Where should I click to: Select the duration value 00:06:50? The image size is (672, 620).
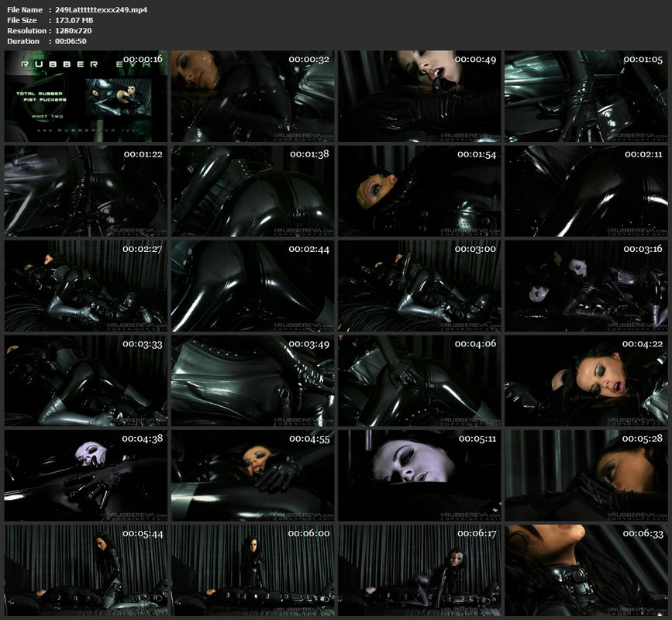pos(71,41)
